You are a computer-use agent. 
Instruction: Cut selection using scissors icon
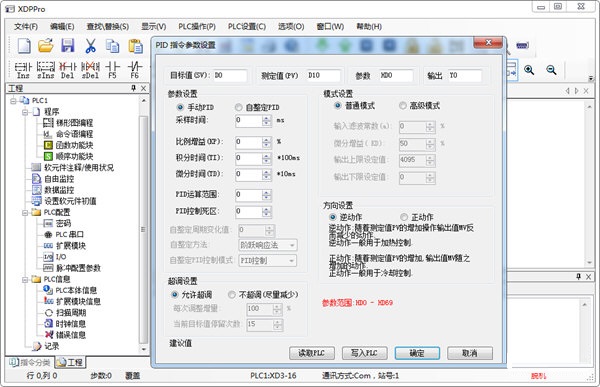[x=90, y=46]
